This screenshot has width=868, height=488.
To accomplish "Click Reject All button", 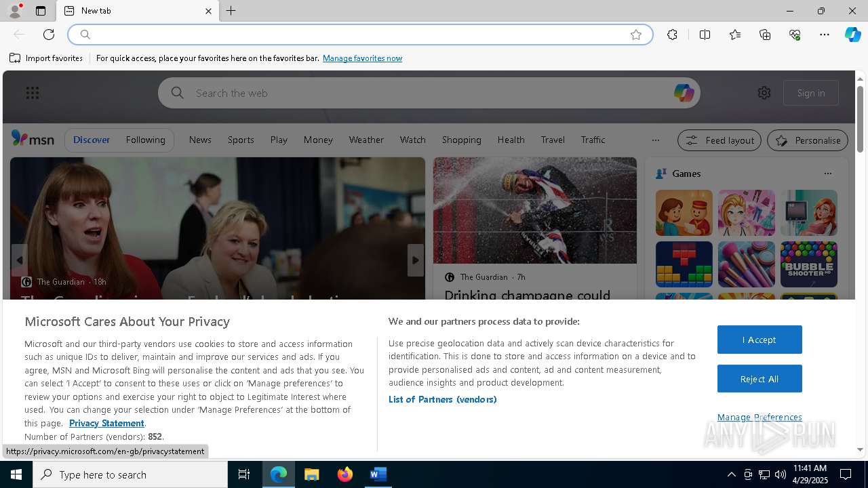I will point(759,379).
